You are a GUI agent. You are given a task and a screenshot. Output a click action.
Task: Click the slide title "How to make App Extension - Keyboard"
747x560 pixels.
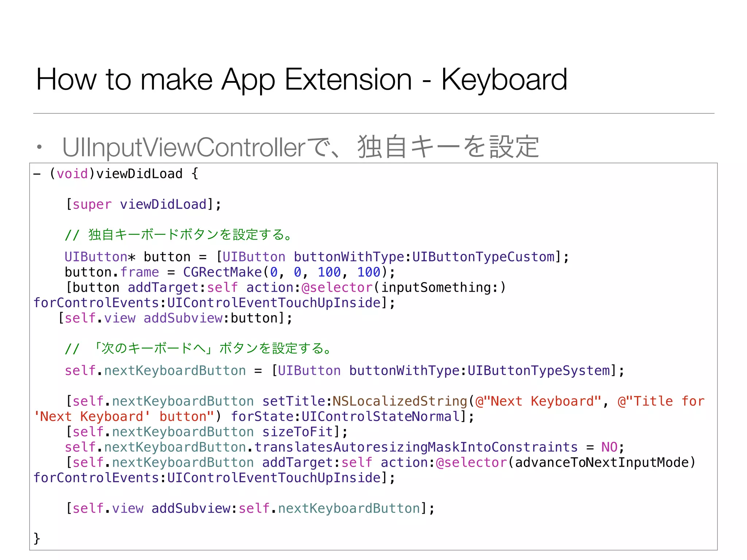point(302,79)
